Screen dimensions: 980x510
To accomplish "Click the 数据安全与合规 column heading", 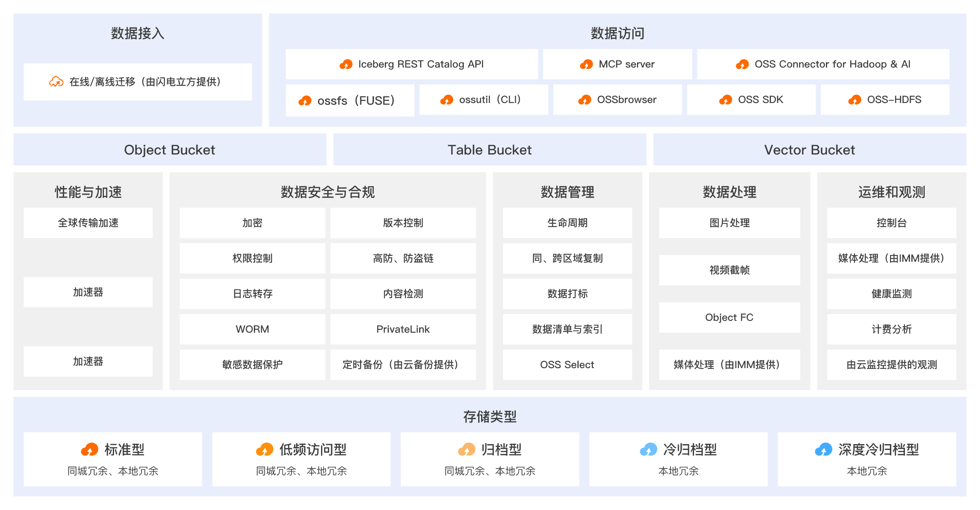I will [328, 192].
